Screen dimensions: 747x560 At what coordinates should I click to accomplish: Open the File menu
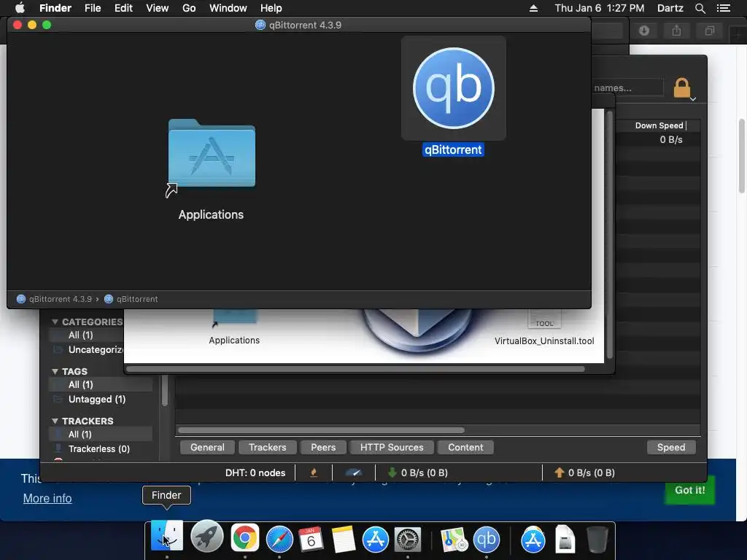(93, 8)
